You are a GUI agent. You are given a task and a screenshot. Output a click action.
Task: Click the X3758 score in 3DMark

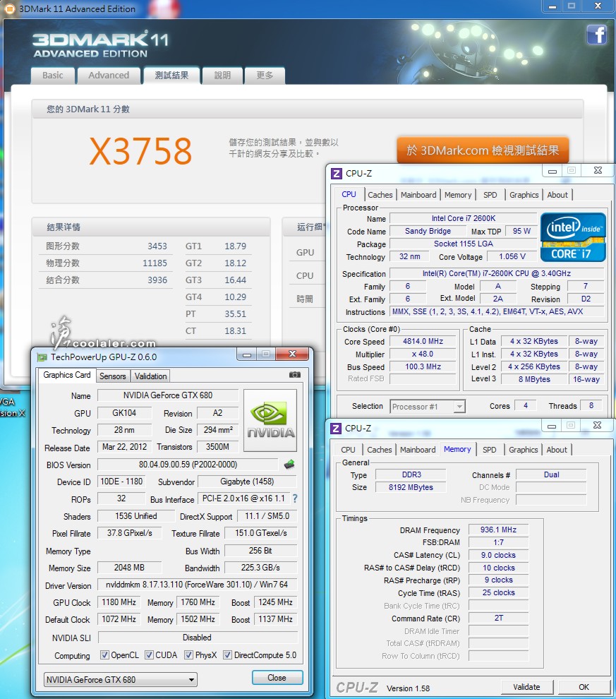point(140,150)
